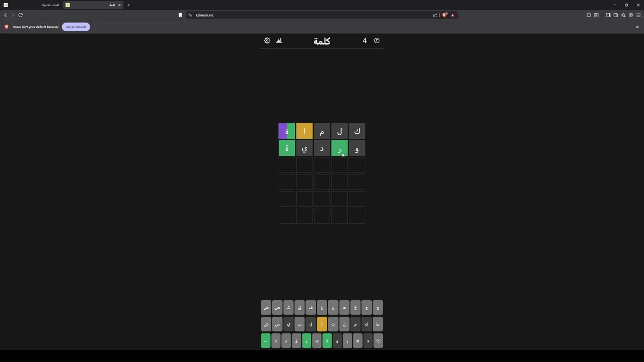Click the green Enter key on the keyboard
The image size is (644, 362).
coord(266,341)
